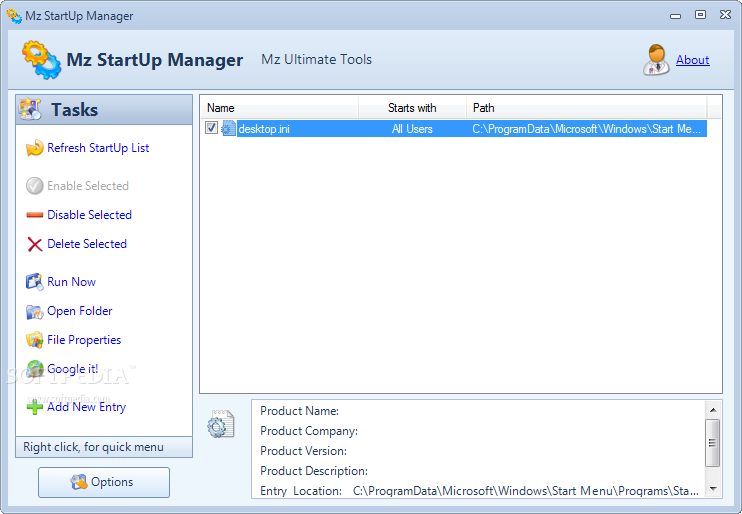Click the red X Delete Selected icon
742x514 pixels.
35,244
